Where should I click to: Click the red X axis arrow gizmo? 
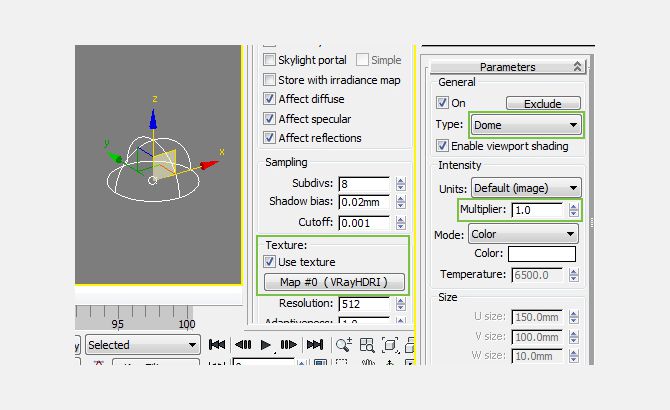point(209,165)
